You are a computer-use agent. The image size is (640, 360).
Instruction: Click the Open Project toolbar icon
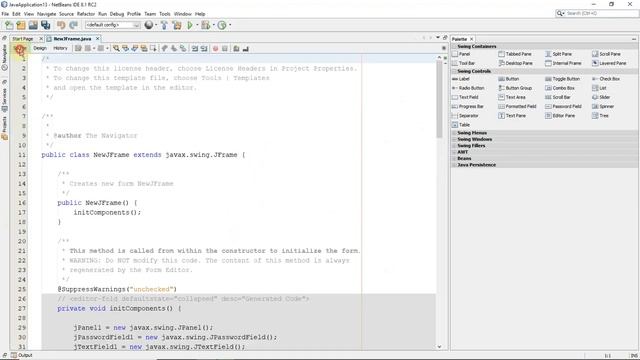[x=33, y=25]
